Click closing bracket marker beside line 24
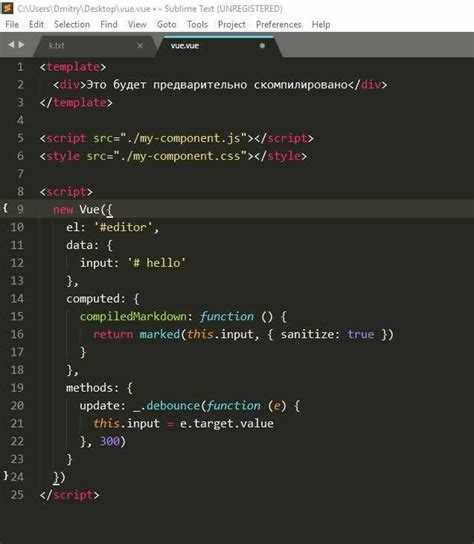474x544 pixels. [5, 475]
